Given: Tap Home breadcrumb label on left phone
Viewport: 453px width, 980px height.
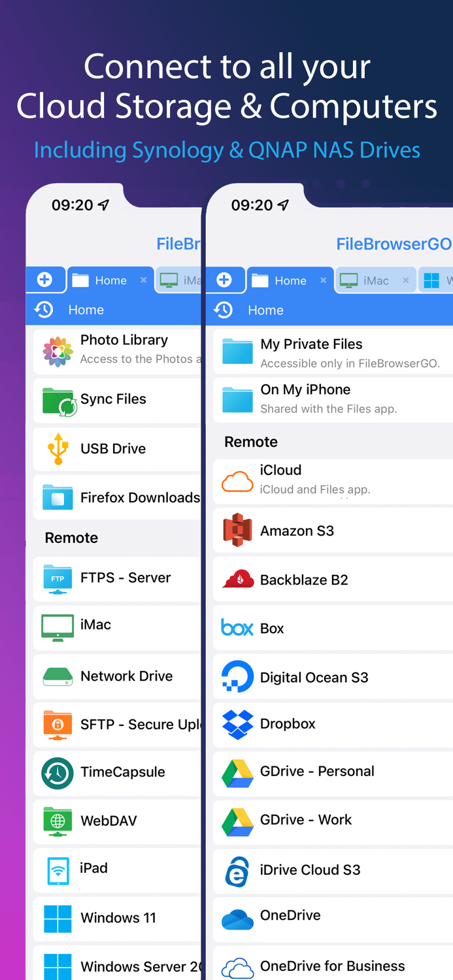Looking at the screenshot, I should (86, 310).
